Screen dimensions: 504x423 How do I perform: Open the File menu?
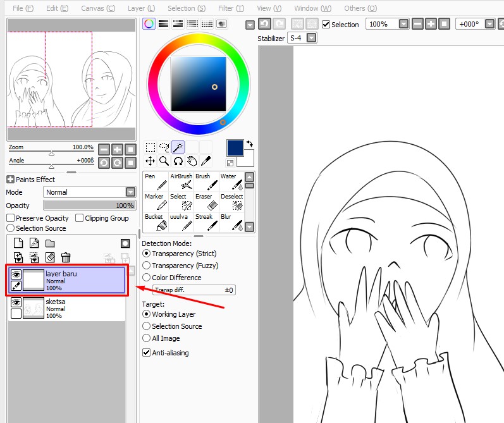click(23, 8)
